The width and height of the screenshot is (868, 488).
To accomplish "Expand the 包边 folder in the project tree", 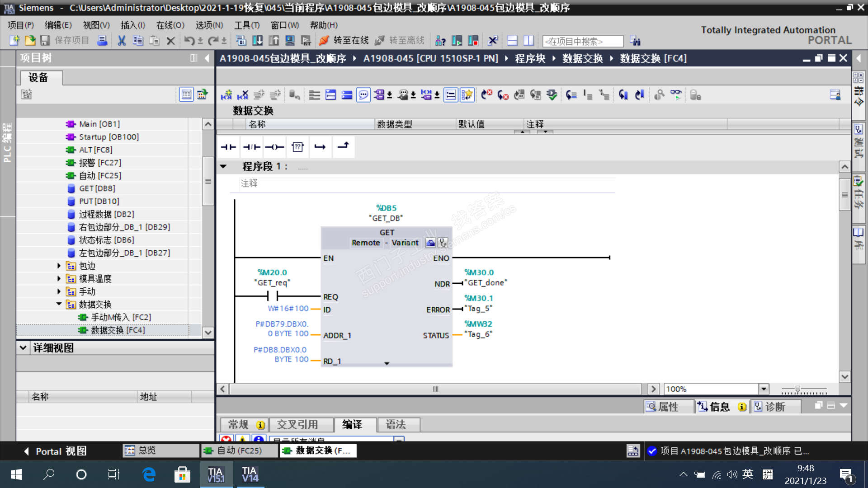I will coord(59,266).
